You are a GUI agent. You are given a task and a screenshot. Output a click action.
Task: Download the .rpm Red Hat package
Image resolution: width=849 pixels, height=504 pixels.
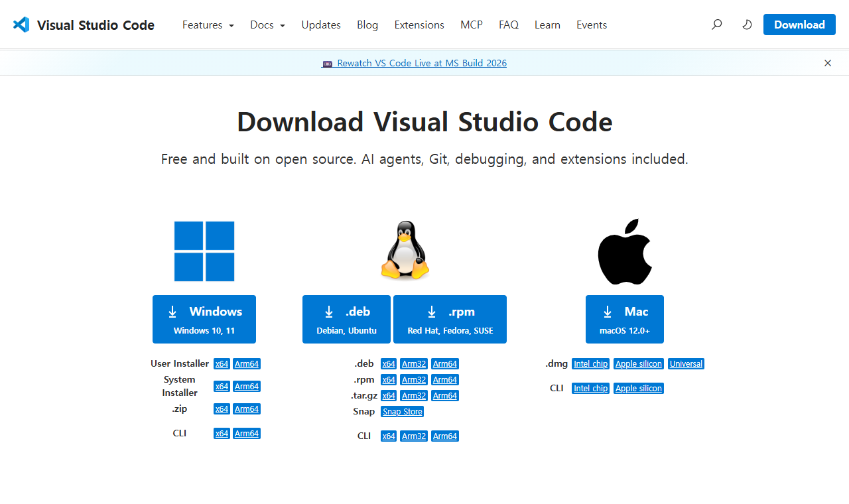pos(450,319)
